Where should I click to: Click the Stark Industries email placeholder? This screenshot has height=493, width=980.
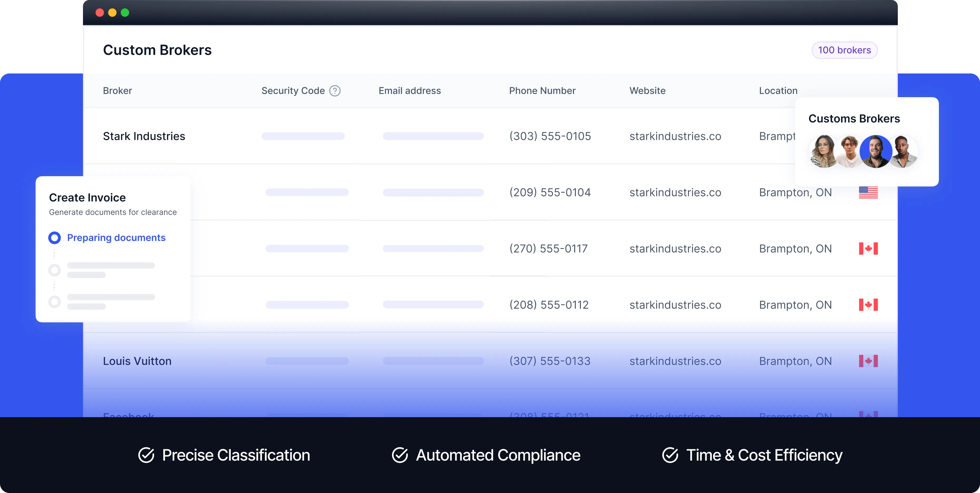coord(433,136)
